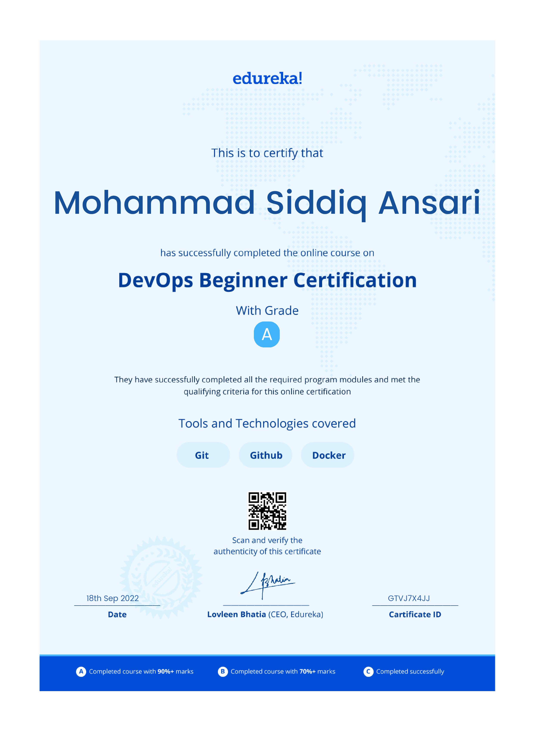Click the circled B legend icon in footer
Viewport: 534px width, 756px height.
pyautogui.click(x=223, y=671)
